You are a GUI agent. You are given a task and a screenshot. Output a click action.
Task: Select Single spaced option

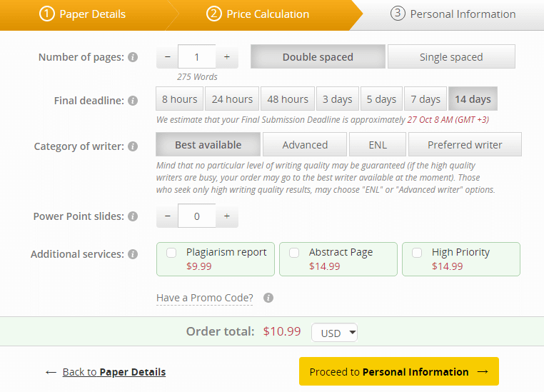[451, 56]
